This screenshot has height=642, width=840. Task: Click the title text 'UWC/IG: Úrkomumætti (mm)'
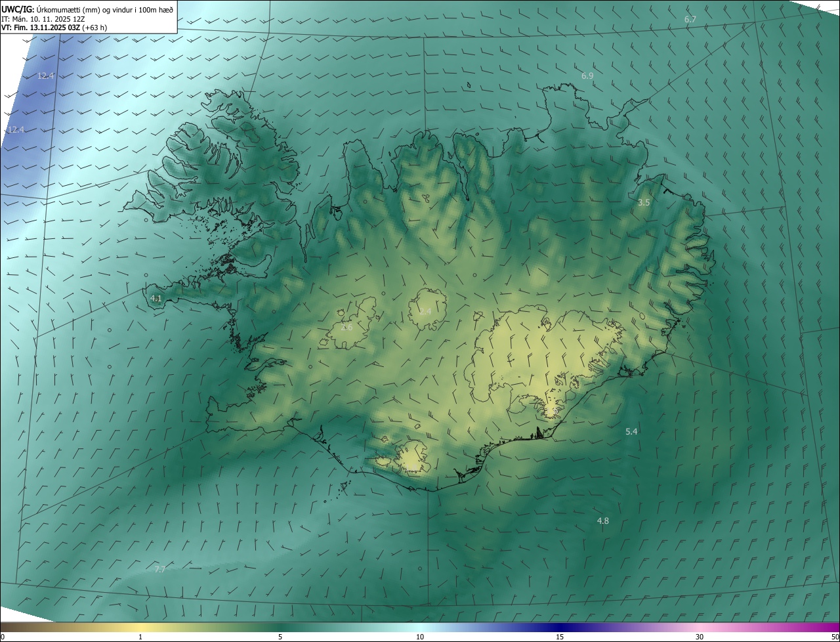pyautogui.click(x=49, y=9)
